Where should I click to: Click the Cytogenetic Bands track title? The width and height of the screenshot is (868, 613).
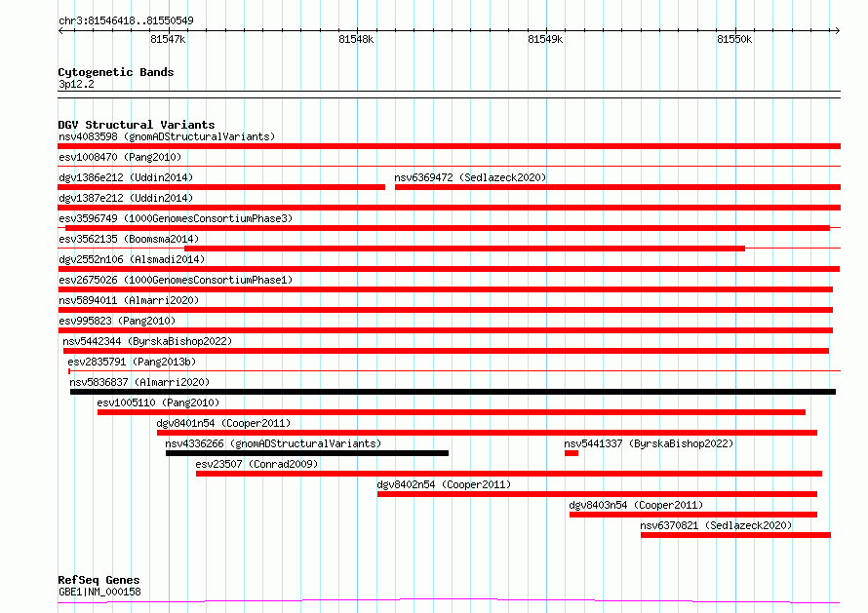(x=116, y=72)
